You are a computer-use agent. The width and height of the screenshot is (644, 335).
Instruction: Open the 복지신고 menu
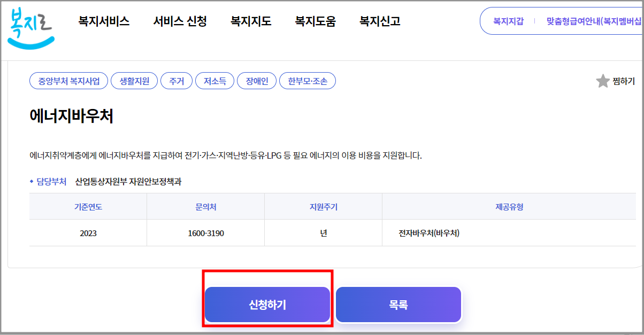pos(381,21)
